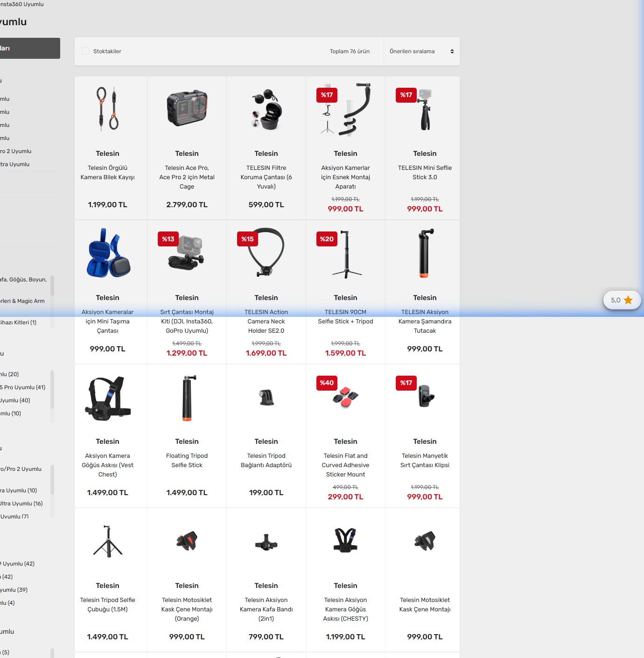
Task: Click the Telesin brand above Floating Tripod Selfie Stick
Action: pyautogui.click(x=187, y=441)
